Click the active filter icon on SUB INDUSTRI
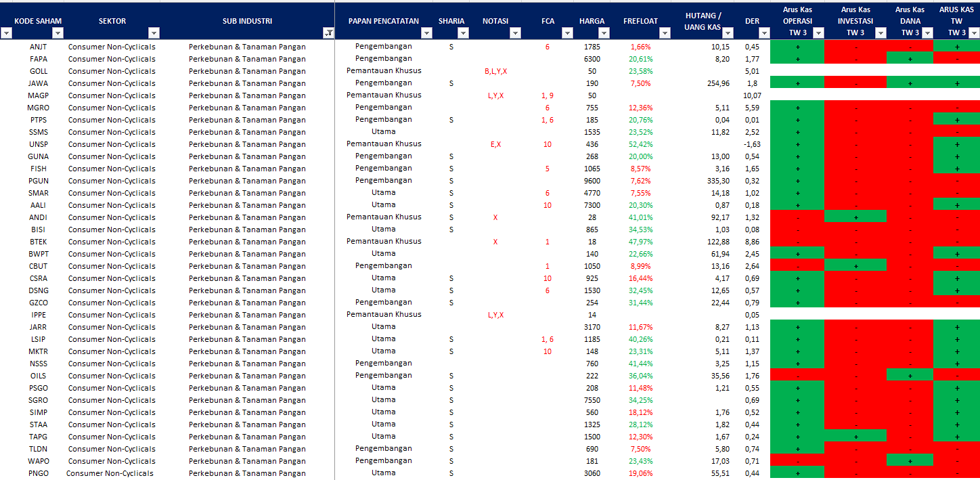This screenshot has height=480, width=980. (x=328, y=33)
